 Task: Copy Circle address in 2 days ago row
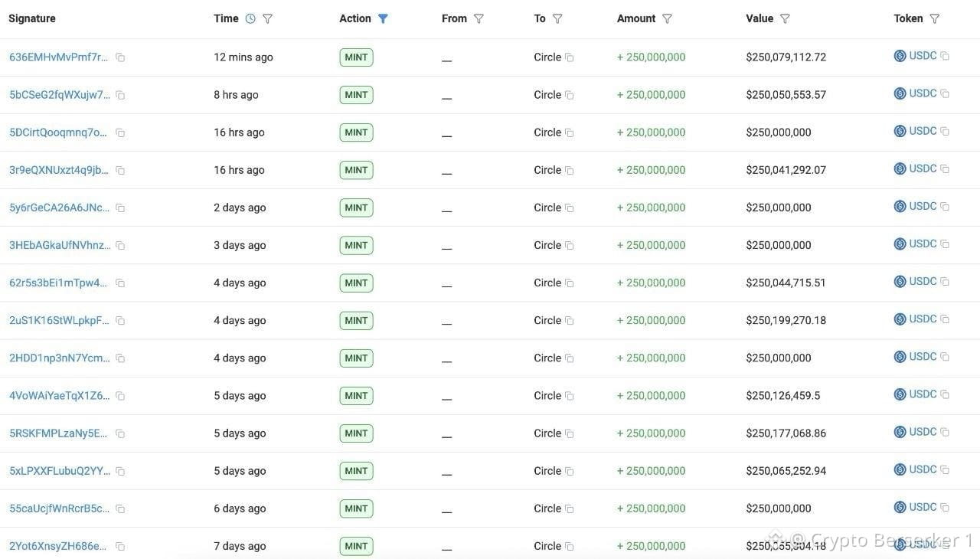[x=569, y=208]
